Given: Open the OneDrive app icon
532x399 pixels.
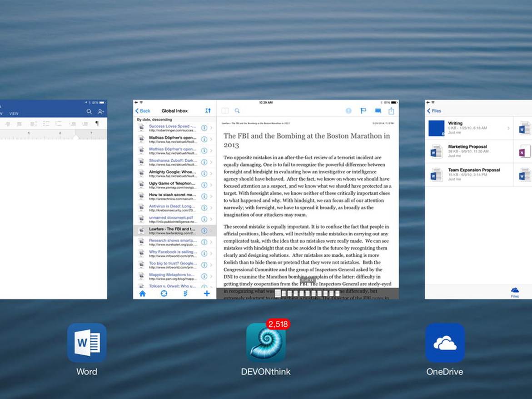Looking at the screenshot, I should point(445,343).
